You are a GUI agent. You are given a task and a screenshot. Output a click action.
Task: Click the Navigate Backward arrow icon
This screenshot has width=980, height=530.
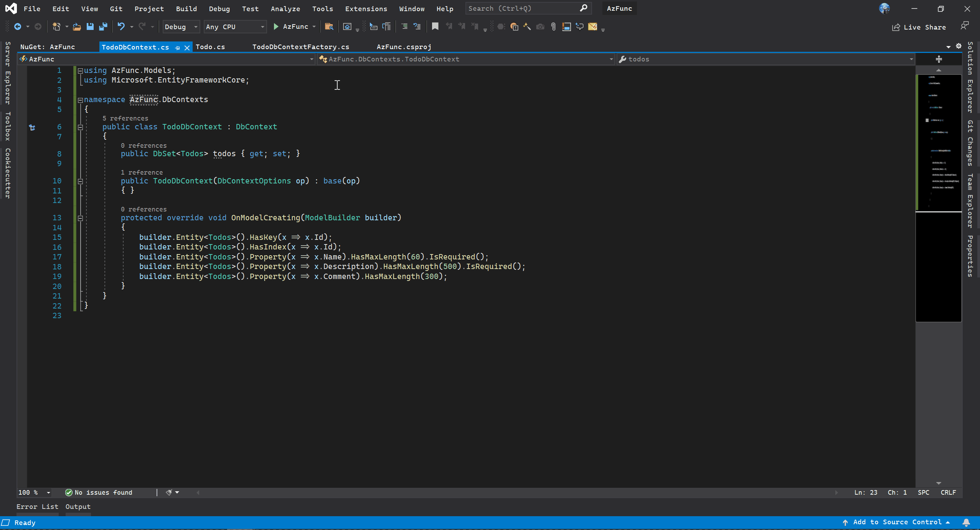pyautogui.click(x=17, y=26)
